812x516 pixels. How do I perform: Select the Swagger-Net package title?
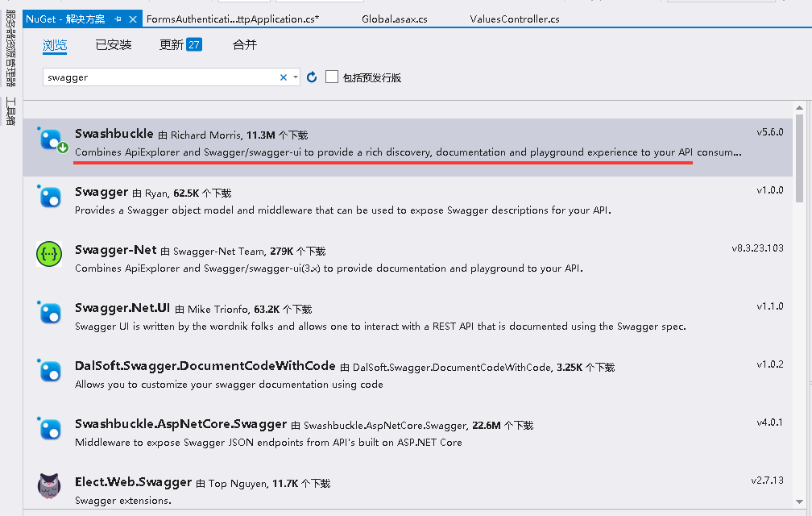115,250
